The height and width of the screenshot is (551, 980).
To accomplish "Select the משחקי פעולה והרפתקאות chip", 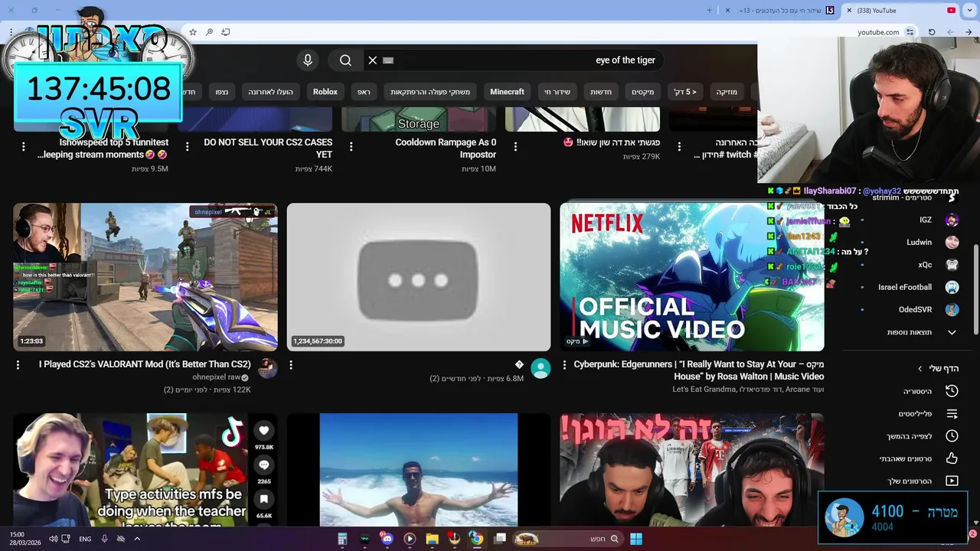I will point(430,92).
